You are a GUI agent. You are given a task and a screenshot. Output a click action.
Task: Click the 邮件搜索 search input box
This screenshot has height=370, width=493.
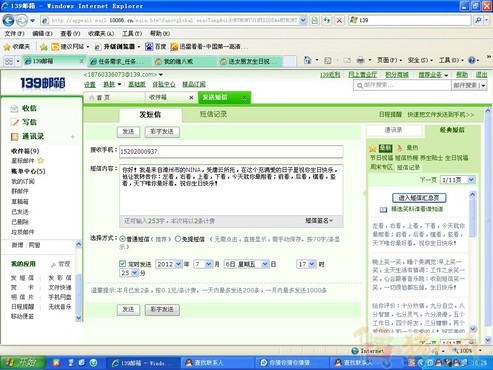tap(402, 86)
